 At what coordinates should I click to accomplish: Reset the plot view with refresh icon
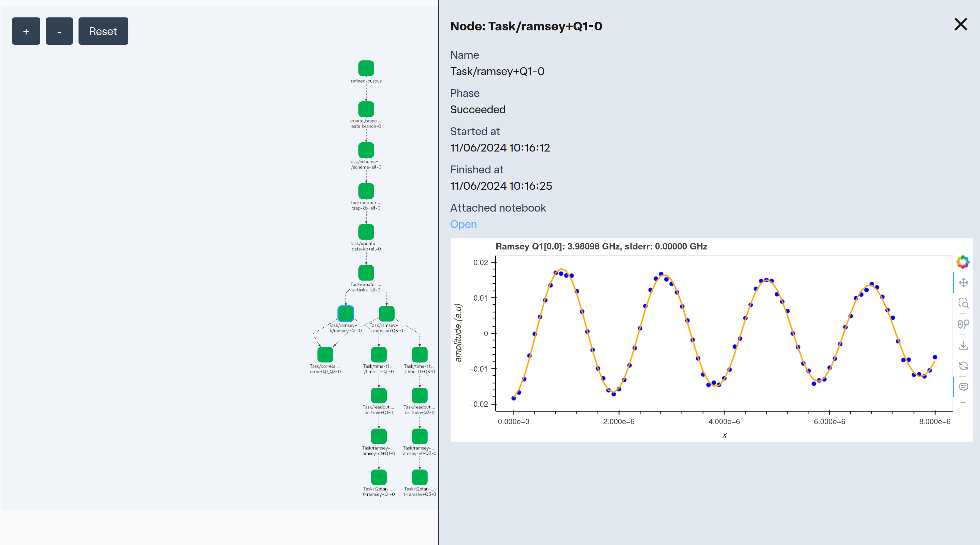pyautogui.click(x=963, y=366)
